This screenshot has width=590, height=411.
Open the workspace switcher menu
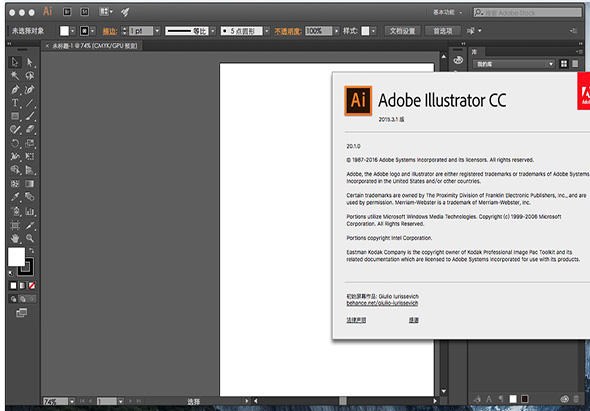[447, 12]
